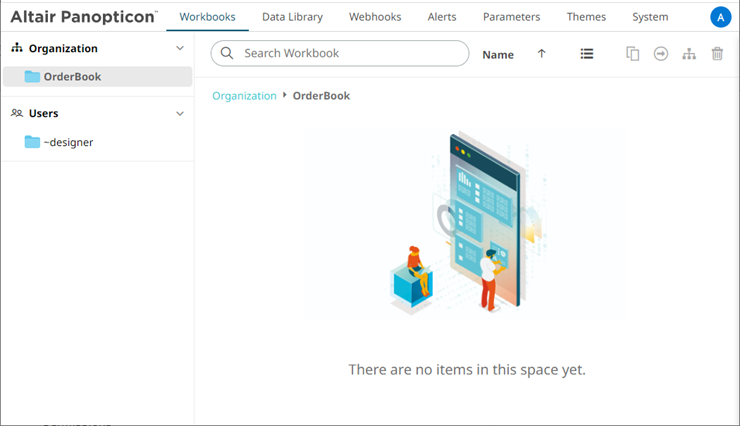The image size is (740, 426).
Task: Focus the Search Workbook field
Action: 340,53
